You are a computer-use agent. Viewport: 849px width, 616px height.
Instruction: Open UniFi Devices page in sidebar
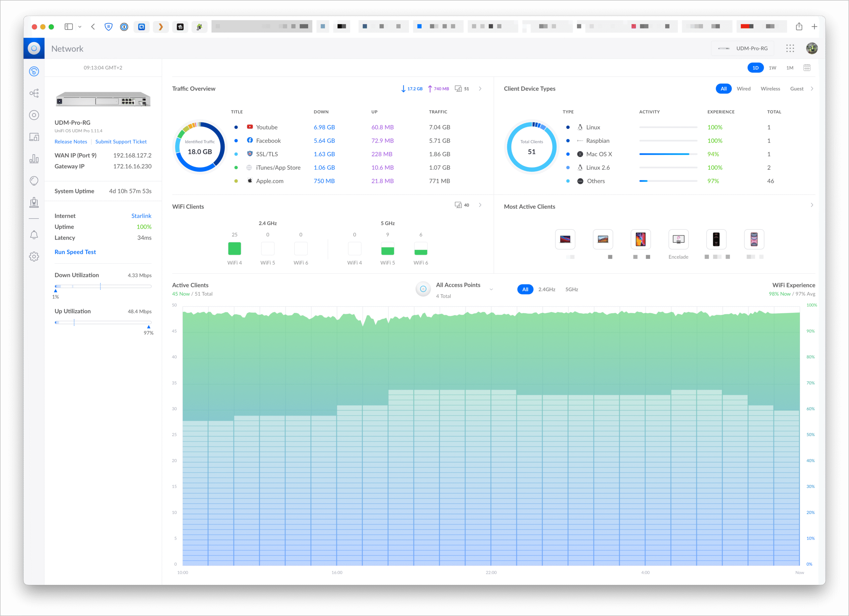[x=34, y=115]
